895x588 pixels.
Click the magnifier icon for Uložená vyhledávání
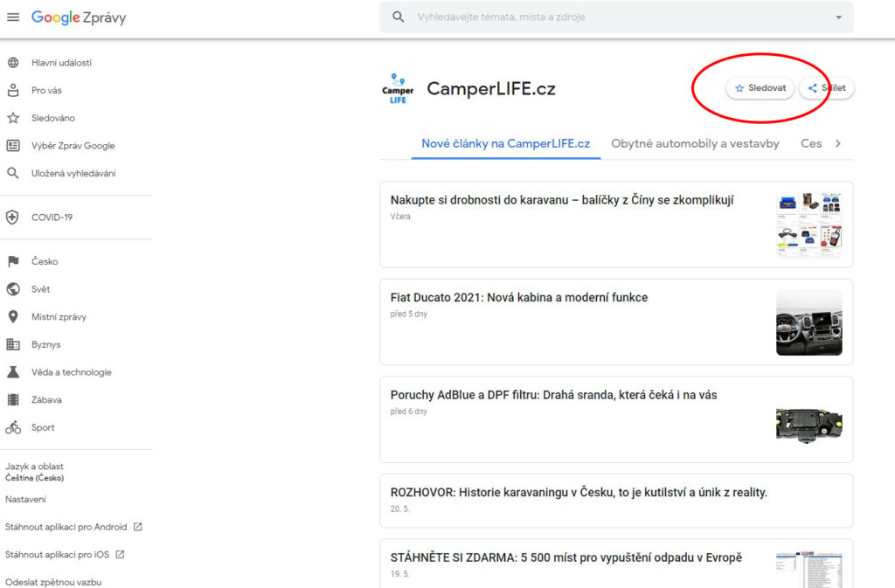coord(13,173)
